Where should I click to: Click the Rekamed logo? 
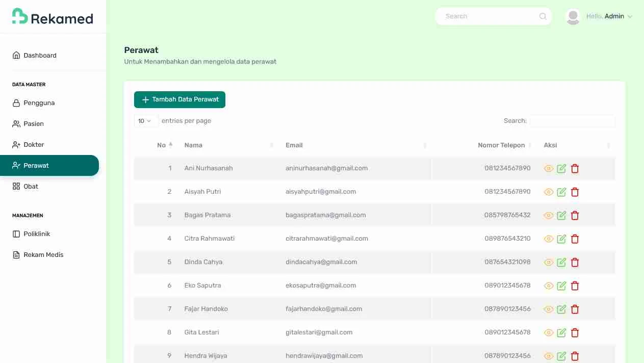[53, 17]
